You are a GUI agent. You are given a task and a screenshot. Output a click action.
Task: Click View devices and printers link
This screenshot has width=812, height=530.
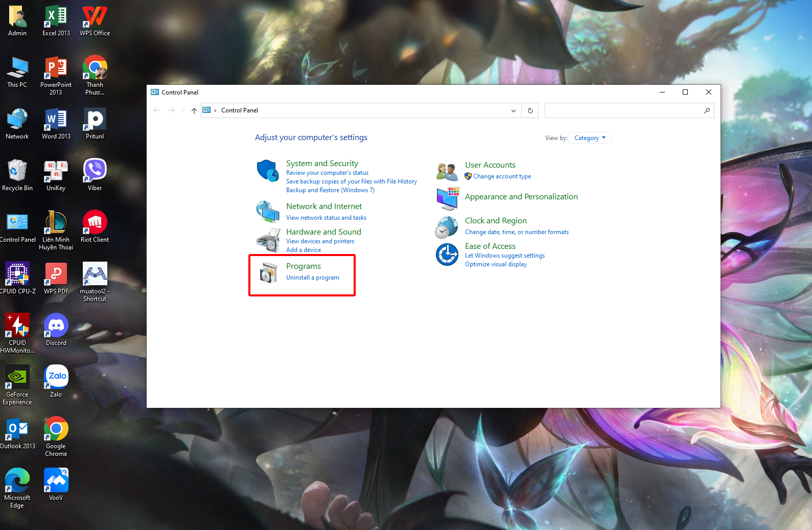point(320,241)
